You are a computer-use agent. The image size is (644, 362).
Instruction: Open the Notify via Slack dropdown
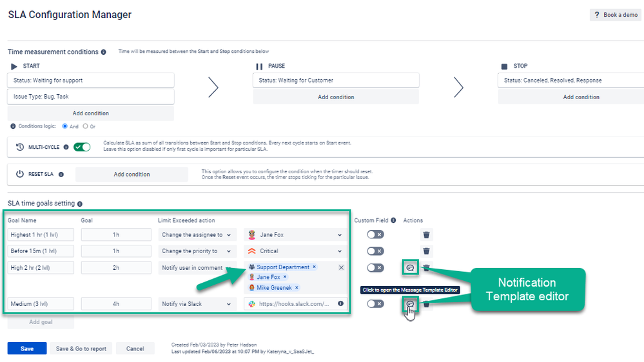pyautogui.click(x=197, y=304)
